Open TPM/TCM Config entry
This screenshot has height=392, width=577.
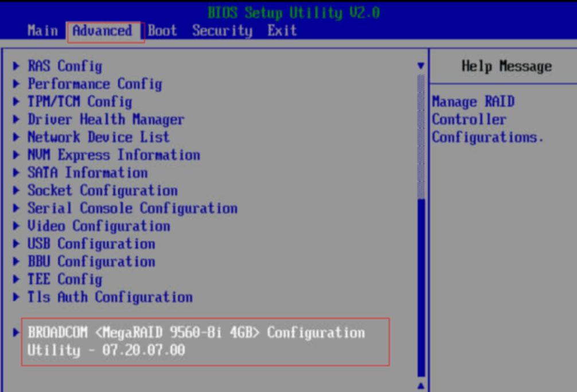coord(80,101)
